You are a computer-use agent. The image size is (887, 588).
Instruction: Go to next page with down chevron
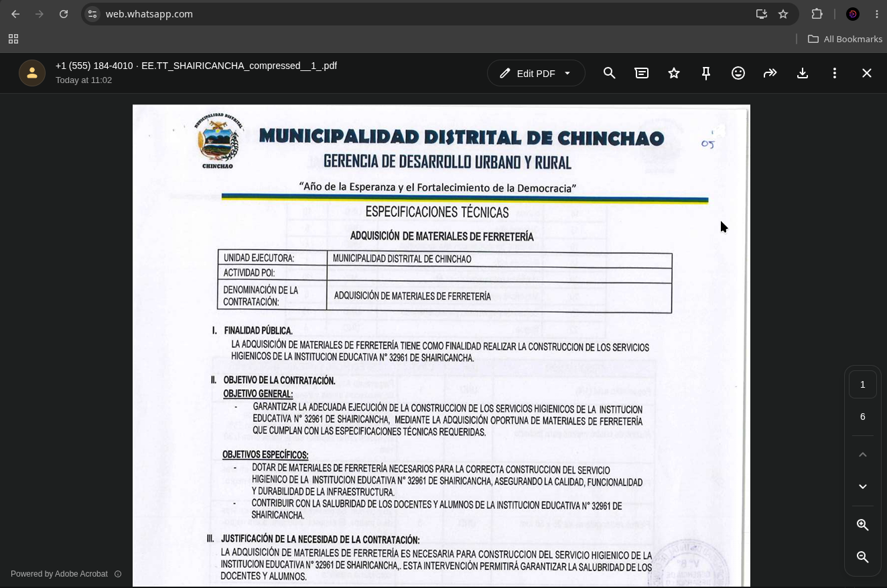pyautogui.click(x=863, y=487)
